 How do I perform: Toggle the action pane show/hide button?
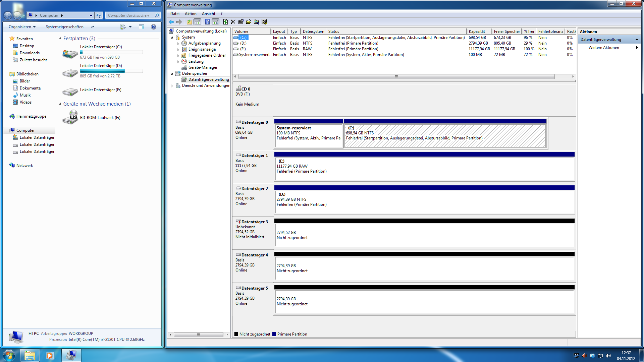coord(216,22)
